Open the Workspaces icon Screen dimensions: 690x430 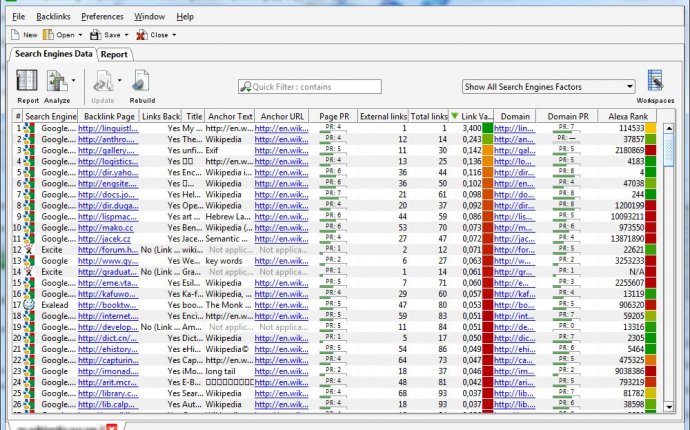point(655,81)
